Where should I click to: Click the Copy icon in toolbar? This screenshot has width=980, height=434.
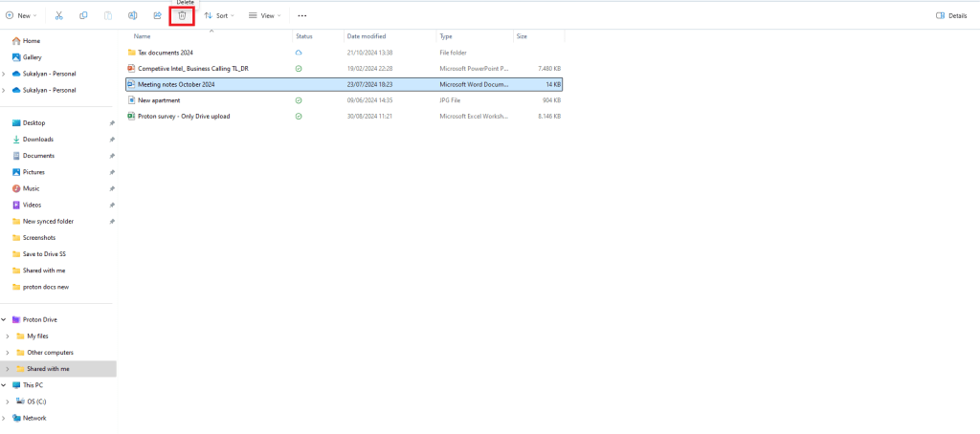[83, 15]
